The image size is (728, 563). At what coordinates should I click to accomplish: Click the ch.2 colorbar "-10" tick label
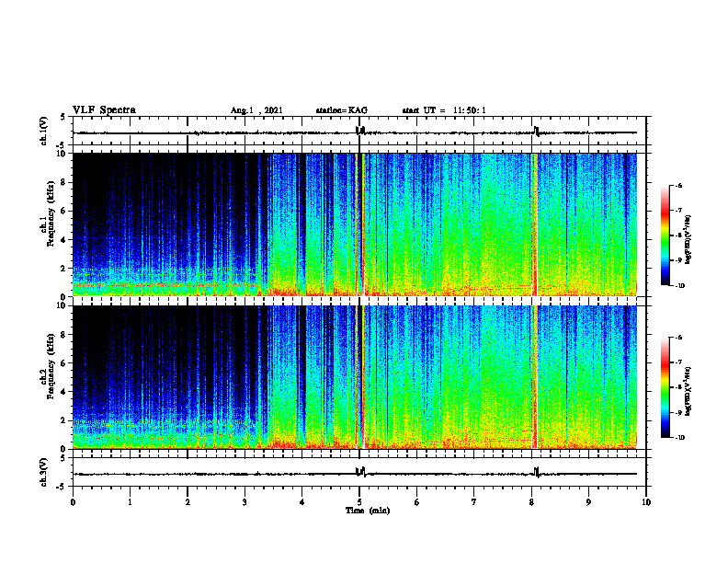tap(680, 438)
